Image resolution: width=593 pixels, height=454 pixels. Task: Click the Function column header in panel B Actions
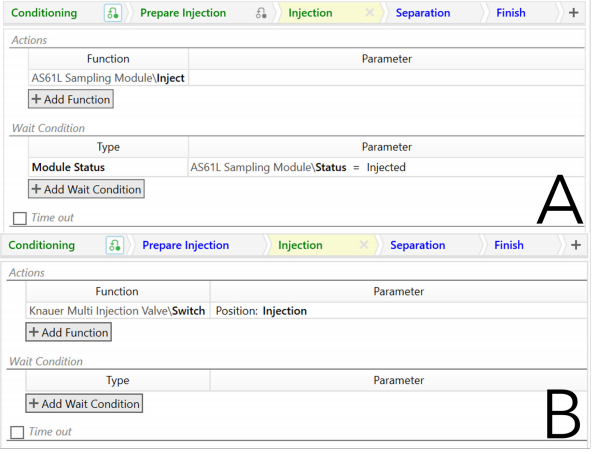click(x=117, y=292)
